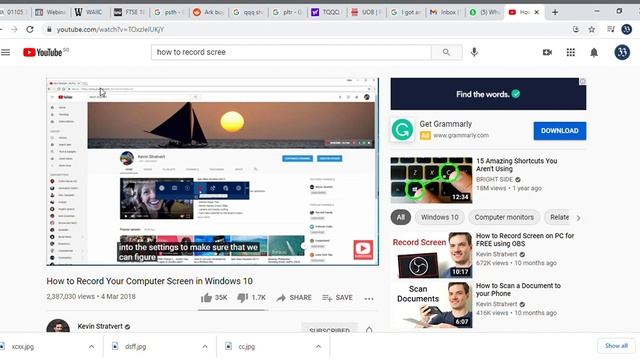The image size is (640, 360).
Task: Switch to the WAIIC browser tab
Action: pyautogui.click(x=89, y=12)
